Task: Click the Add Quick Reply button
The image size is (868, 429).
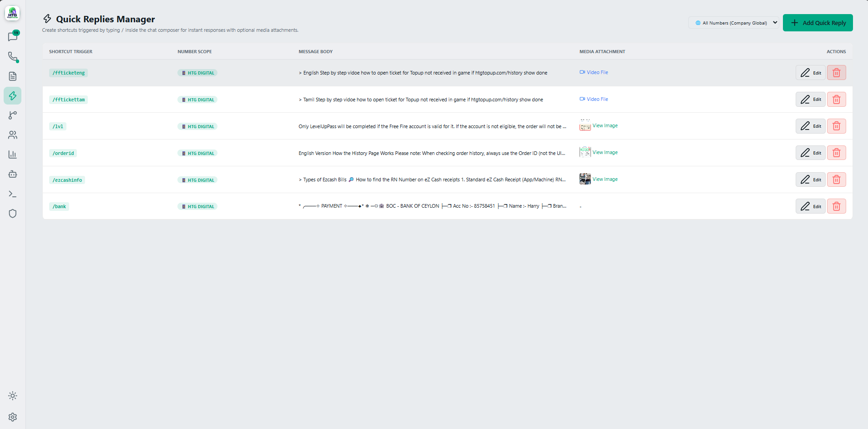Action: pos(818,23)
